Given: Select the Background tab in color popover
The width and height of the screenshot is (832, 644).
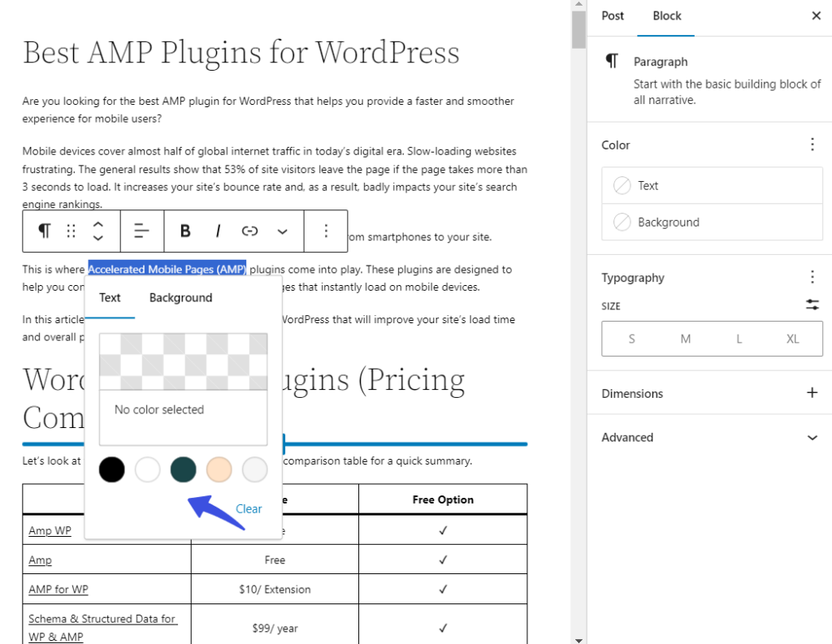Looking at the screenshot, I should tap(181, 298).
